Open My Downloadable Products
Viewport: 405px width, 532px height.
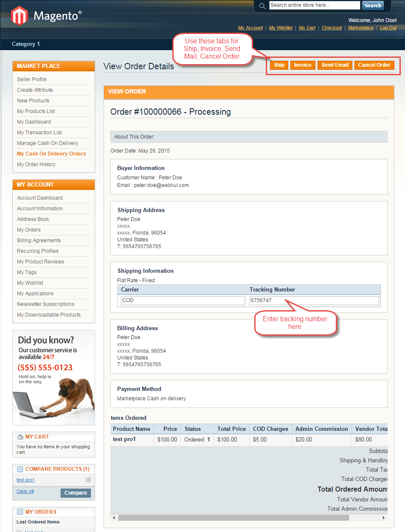point(49,315)
